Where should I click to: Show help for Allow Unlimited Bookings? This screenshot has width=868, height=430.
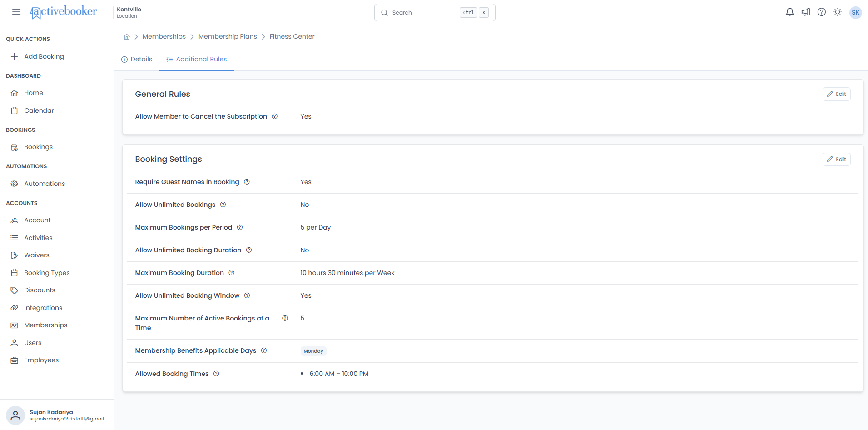click(223, 205)
